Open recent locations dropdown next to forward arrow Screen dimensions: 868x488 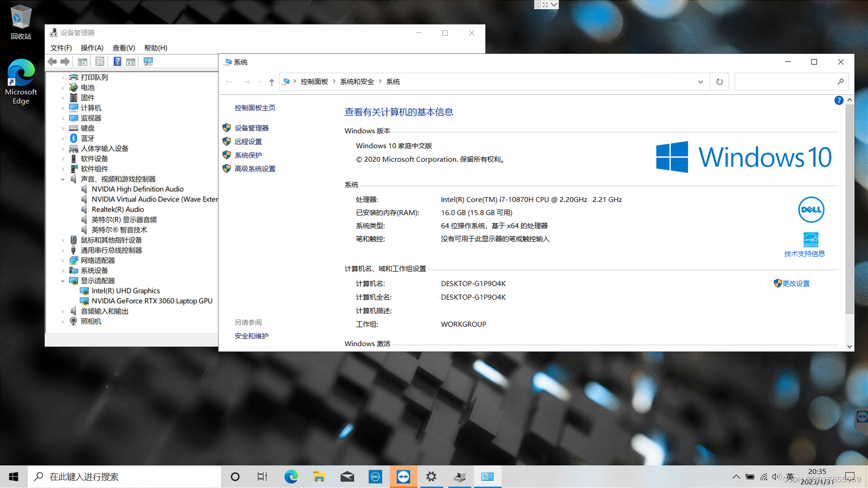[260, 82]
